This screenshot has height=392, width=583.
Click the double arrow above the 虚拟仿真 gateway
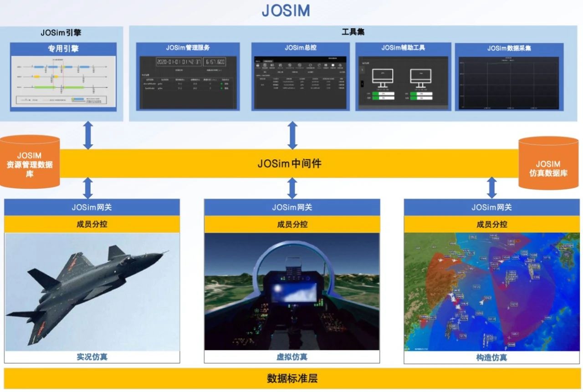pos(292,188)
